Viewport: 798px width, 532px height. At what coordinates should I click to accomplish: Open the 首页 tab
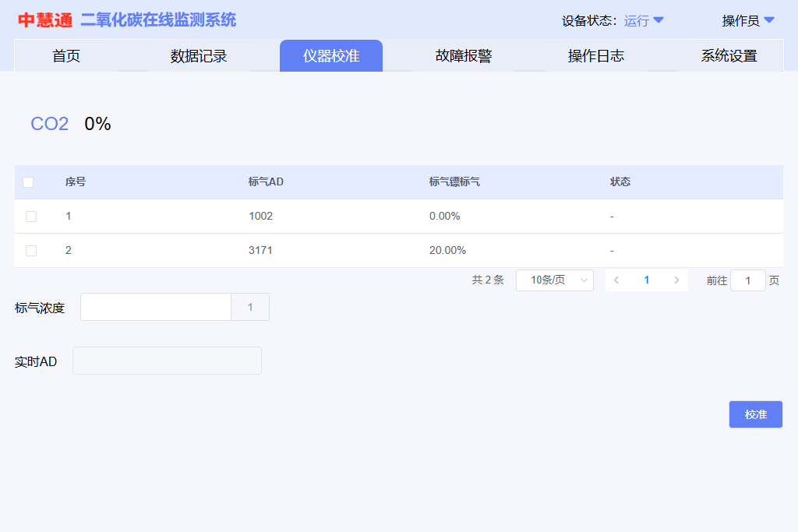point(66,55)
